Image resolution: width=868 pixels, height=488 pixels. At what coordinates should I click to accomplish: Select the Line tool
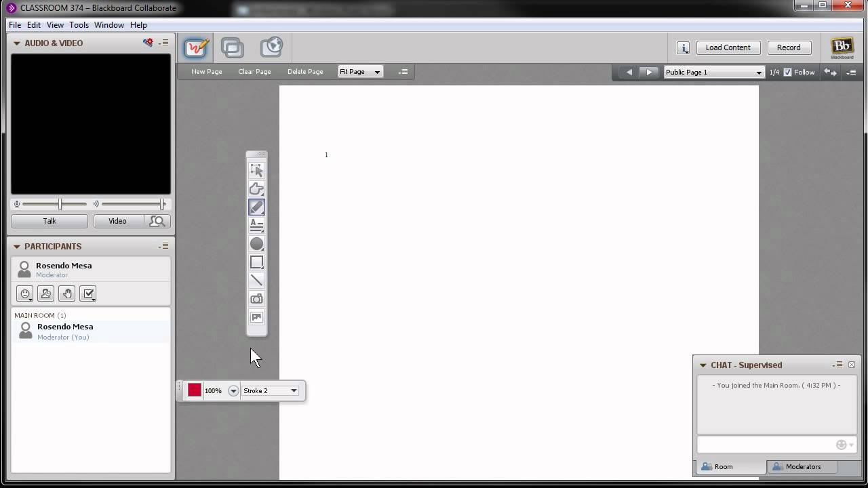point(256,280)
